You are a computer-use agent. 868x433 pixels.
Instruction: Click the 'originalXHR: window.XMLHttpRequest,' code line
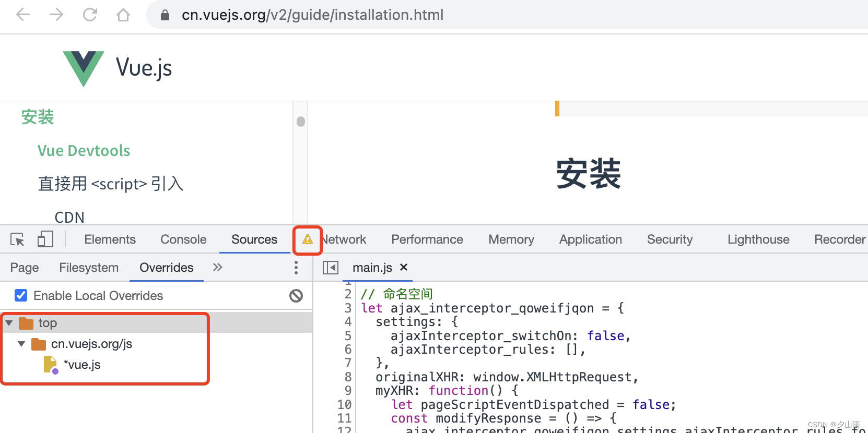[x=507, y=377]
